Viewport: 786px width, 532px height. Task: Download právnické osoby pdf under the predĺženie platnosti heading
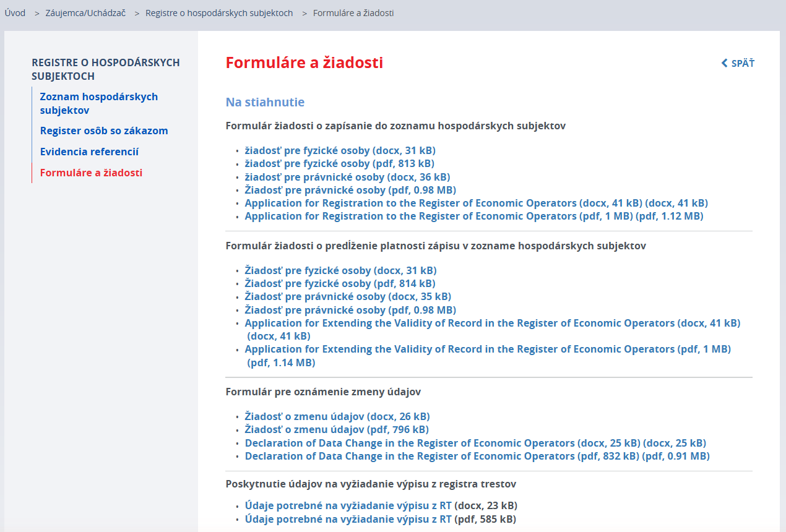coord(350,310)
